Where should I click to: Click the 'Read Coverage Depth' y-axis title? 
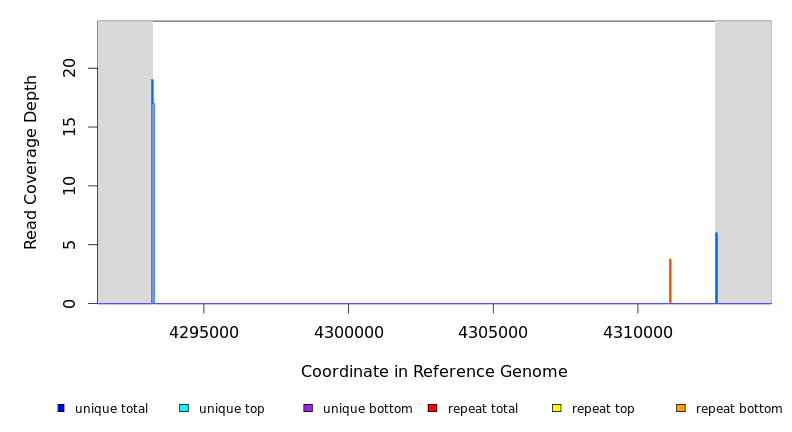[31, 162]
